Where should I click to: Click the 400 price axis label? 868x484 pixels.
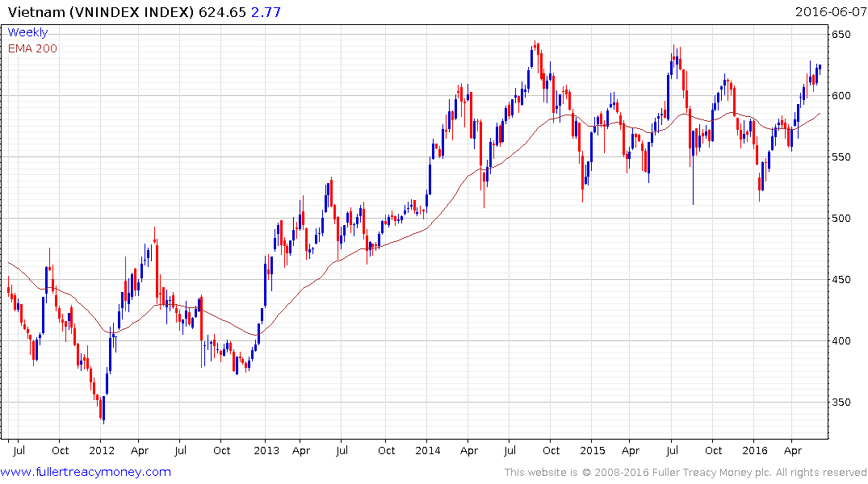point(841,341)
